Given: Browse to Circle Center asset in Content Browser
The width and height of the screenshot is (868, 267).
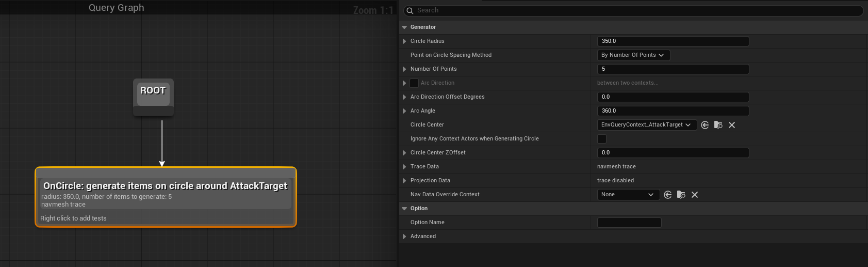Looking at the screenshot, I should [x=718, y=125].
